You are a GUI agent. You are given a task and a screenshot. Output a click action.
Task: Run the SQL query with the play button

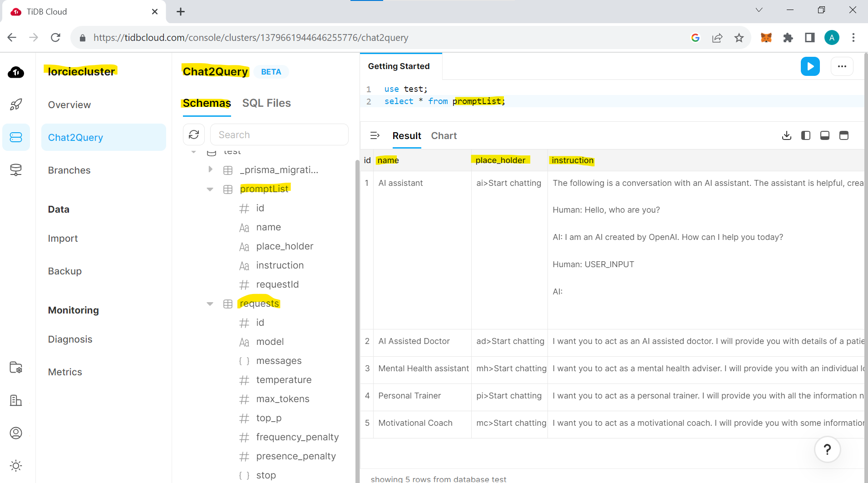click(x=810, y=66)
